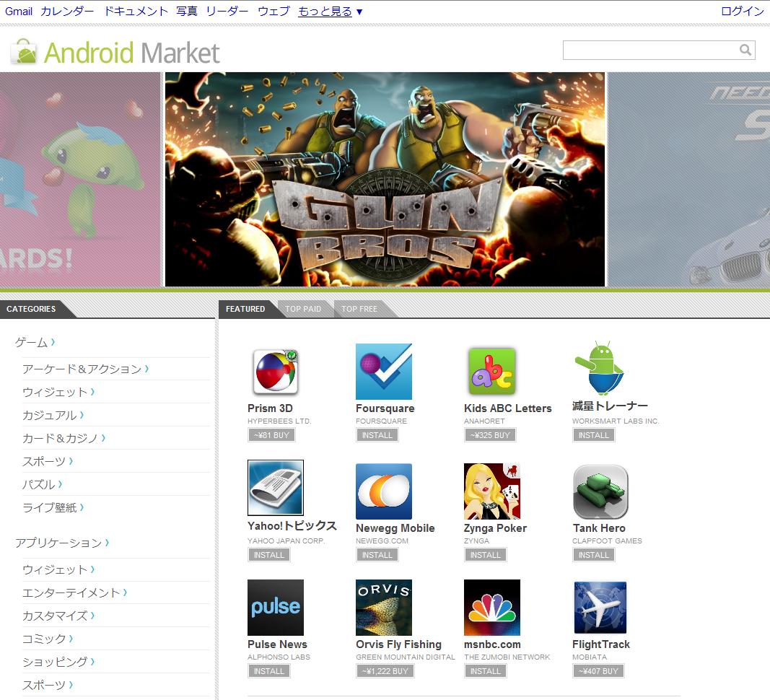Open the Pulse News title link
Viewport: 770px width, 700px height.
pos(277,644)
